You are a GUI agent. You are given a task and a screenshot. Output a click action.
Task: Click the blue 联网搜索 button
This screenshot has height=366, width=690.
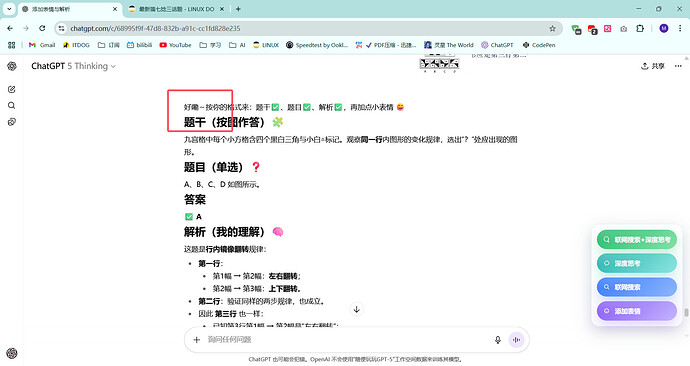(637, 287)
